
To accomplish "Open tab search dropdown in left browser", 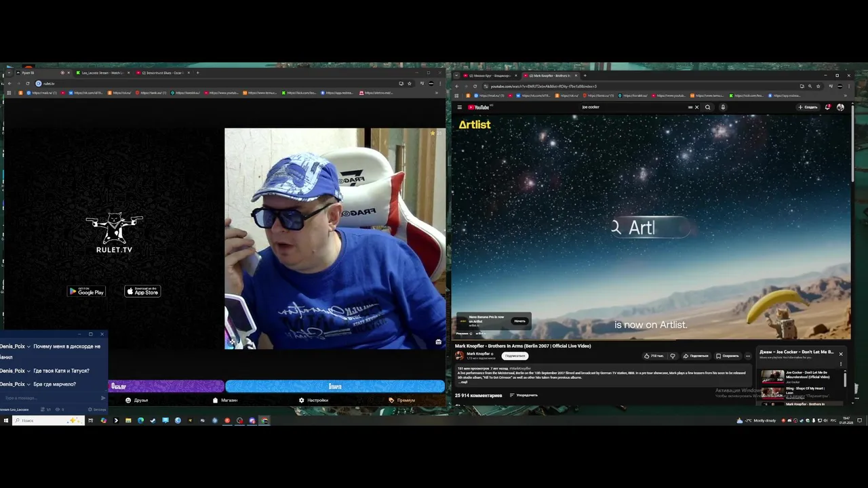I will pos(8,73).
